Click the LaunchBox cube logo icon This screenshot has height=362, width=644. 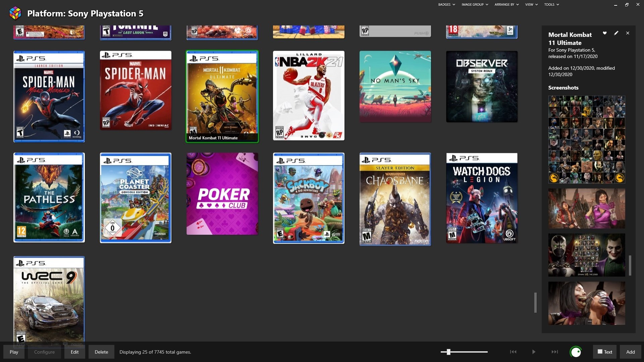coord(15,13)
